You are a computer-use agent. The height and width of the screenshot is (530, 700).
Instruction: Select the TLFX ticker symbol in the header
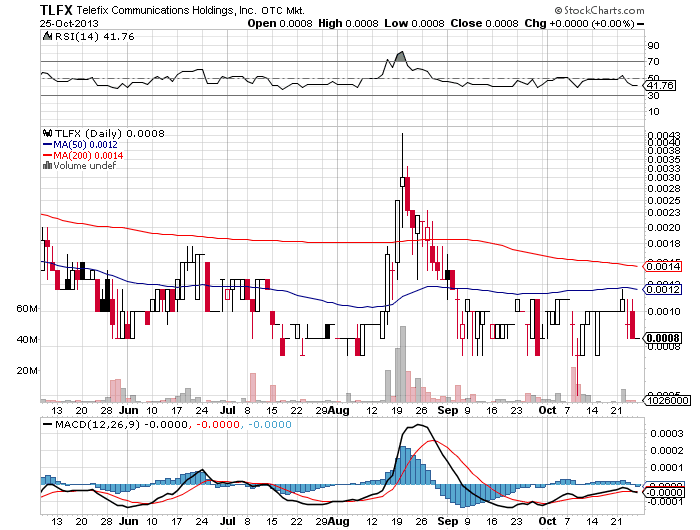point(56,10)
